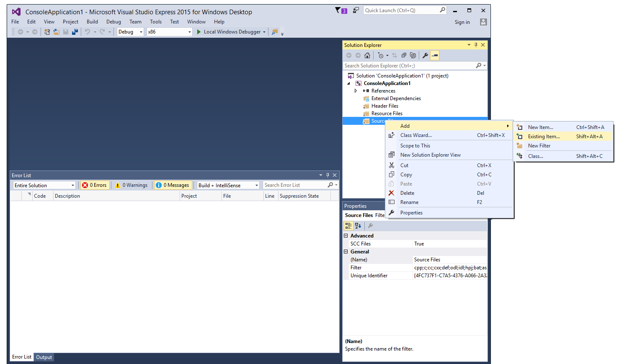619x364 pixels.
Task: Click the Pending Changes Filter clock icon
Action: click(381, 55)
